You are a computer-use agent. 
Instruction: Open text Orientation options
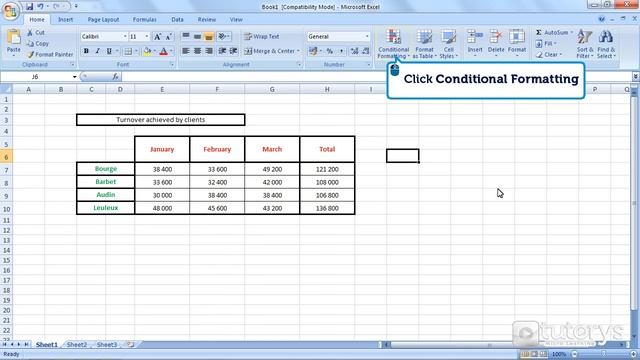pos(224,37)
